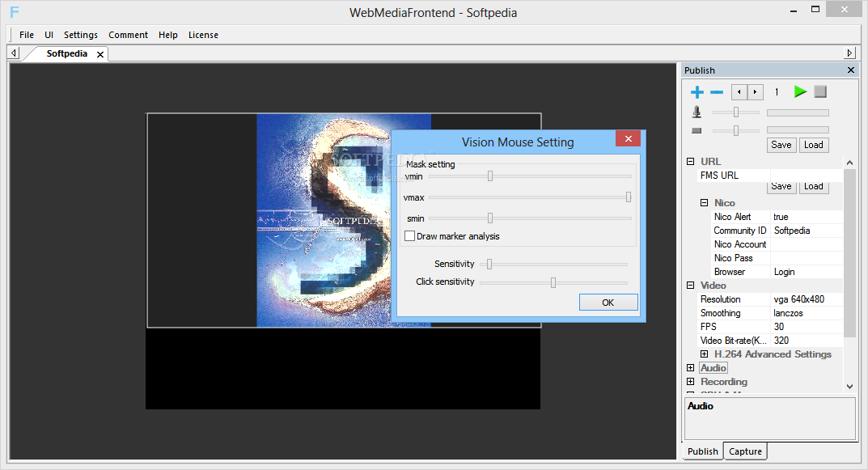Adjust the speaker volume slider
The height and width of the screenshot is (470, 868).
pos(735,131)
